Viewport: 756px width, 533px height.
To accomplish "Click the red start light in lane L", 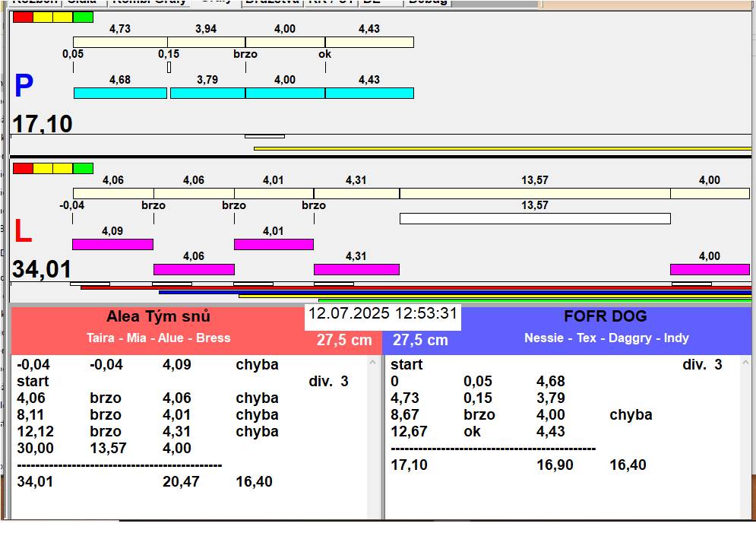I will [23, 168].
